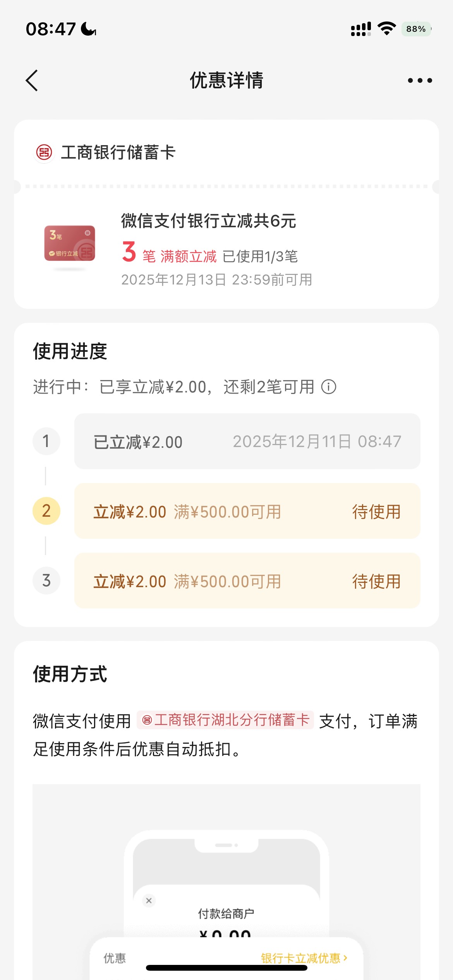Tap step number 3 circle
The width and height of the screenshot is (453, 980).
coord(46,581)
